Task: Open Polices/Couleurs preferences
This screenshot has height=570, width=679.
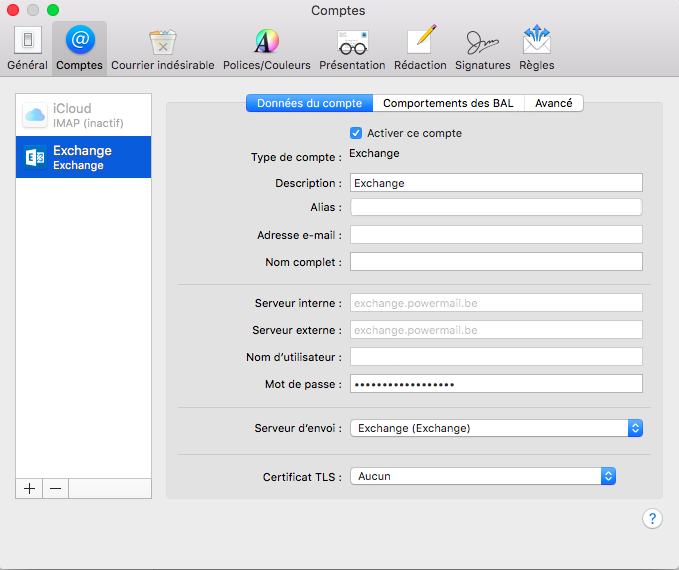Action: point(266,48)
